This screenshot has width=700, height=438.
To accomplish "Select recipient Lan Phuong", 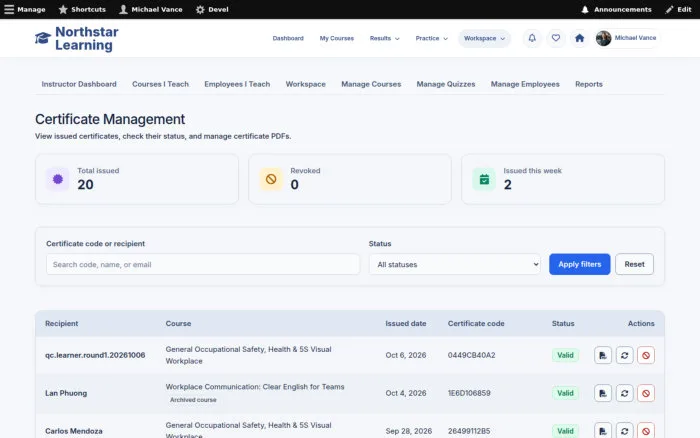I will 66,393.
